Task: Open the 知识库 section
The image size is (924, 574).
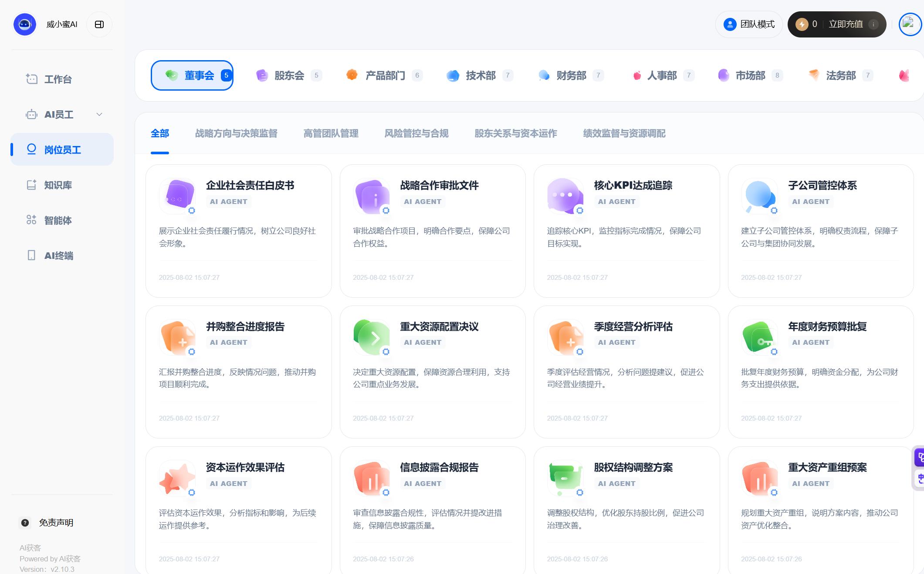Action: pos(62,185)
